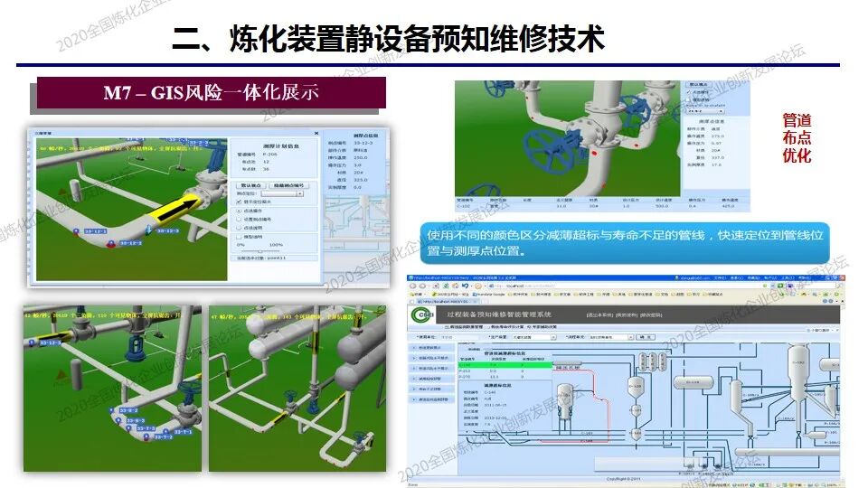
Task: Toggle 点选操作 checkbox in the valve view panel
Action: pyautogui.click(x=689, y=92)
